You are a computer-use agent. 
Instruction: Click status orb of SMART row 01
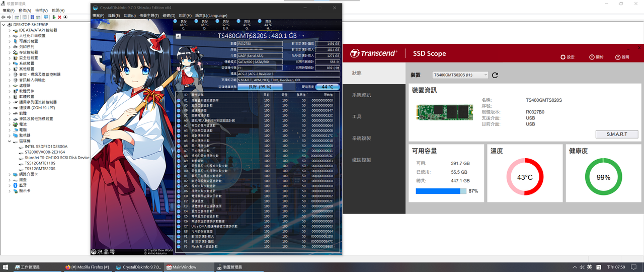[x=179, y=100]
